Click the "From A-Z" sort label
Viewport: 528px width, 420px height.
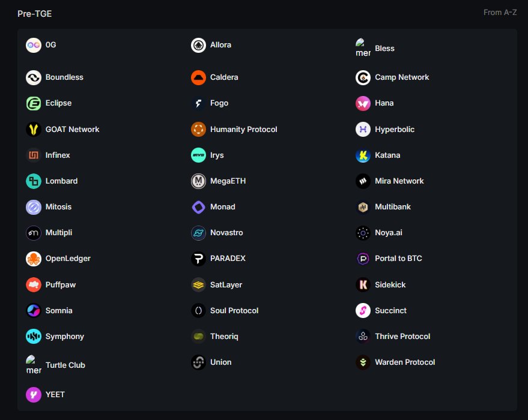pos(500,13)
